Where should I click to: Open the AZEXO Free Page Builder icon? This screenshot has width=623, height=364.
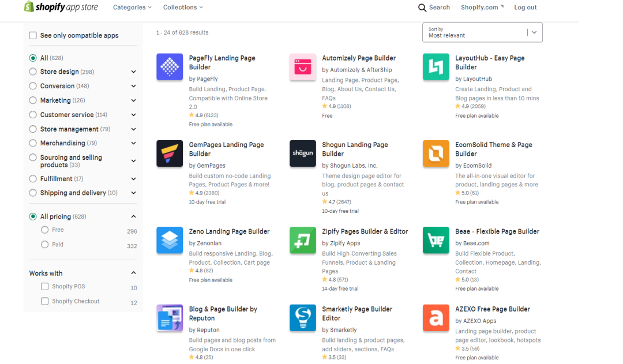pos(436,318)
